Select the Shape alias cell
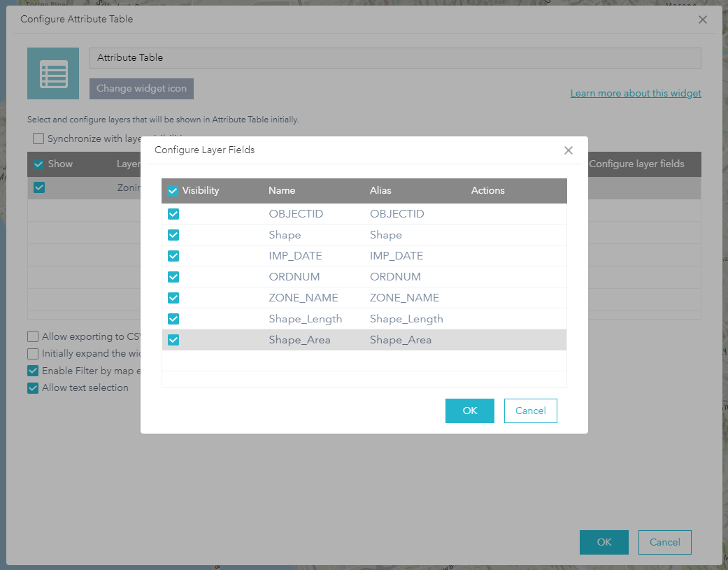Viewport: 728px width, 570px height. point(386,235)
